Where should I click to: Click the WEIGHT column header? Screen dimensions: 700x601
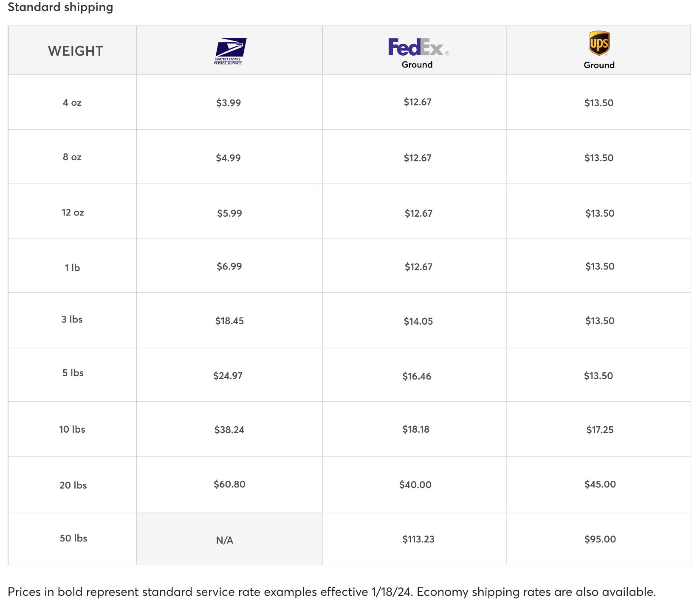(x=76, y=51)
